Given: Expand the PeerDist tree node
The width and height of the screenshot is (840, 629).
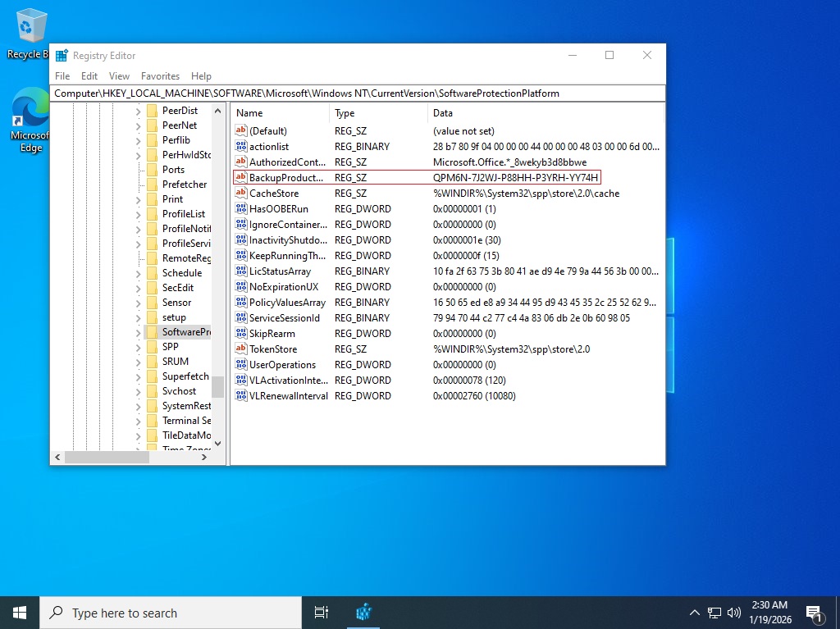Looking at the screenshot, I should 138,111.
